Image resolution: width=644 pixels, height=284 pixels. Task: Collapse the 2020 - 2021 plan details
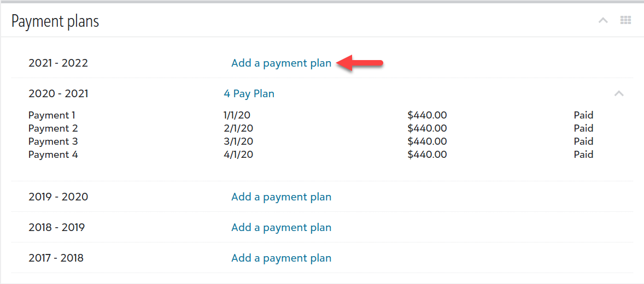[x=619, y=93]
